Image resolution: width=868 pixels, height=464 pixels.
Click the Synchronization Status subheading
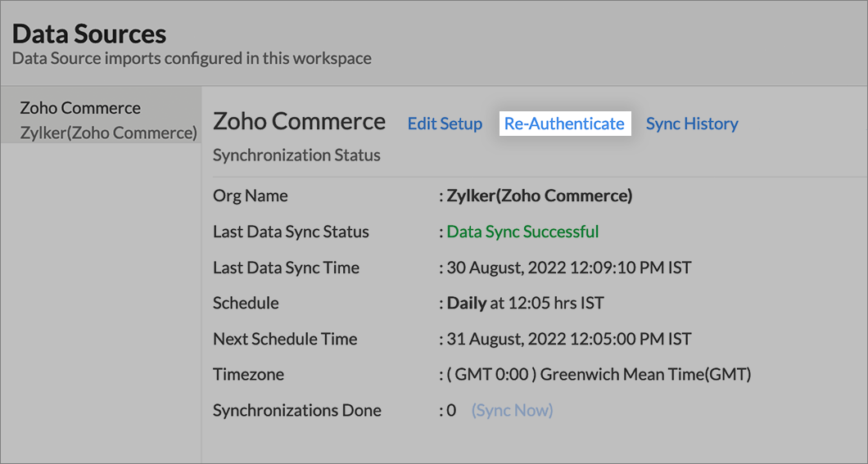tap(296, 155)
